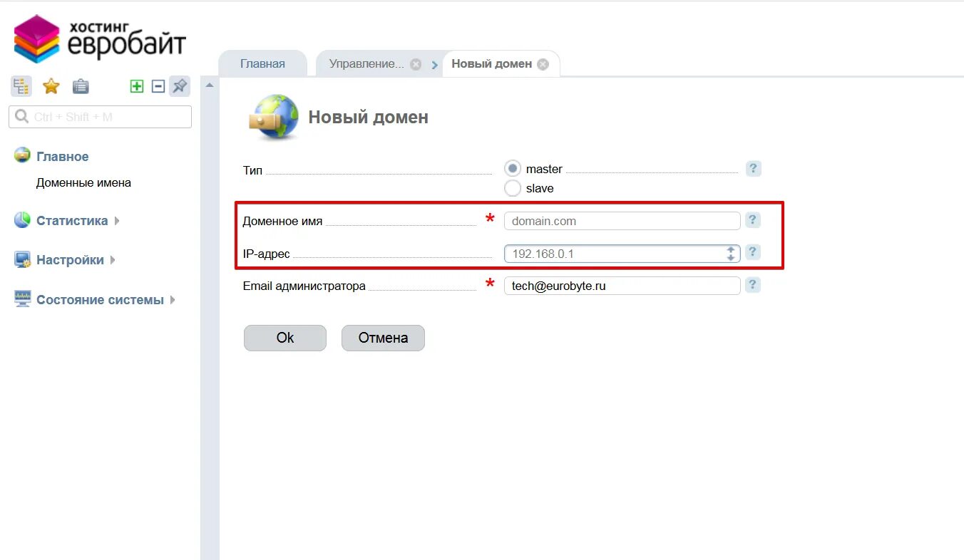This screenshot has width=964, height=560.
Task: Open the briefcase icon in sidebar toolbar
Action: (81, 86)
